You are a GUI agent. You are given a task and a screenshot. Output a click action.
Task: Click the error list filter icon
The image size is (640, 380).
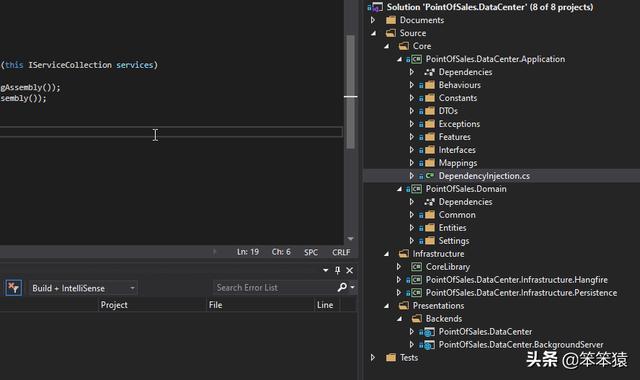click(13, 288)
